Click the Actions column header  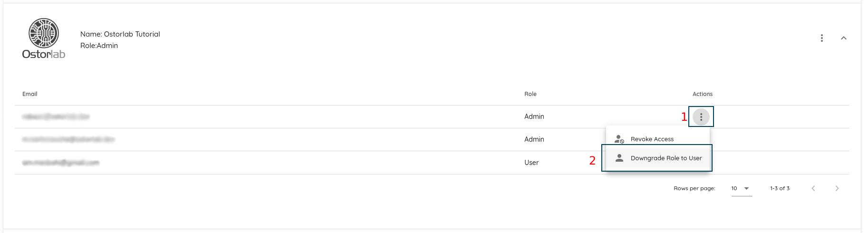[x=702, y=94]
